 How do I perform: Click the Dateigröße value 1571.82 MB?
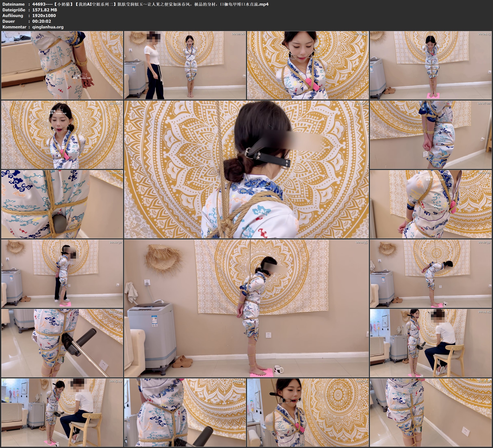44,10
